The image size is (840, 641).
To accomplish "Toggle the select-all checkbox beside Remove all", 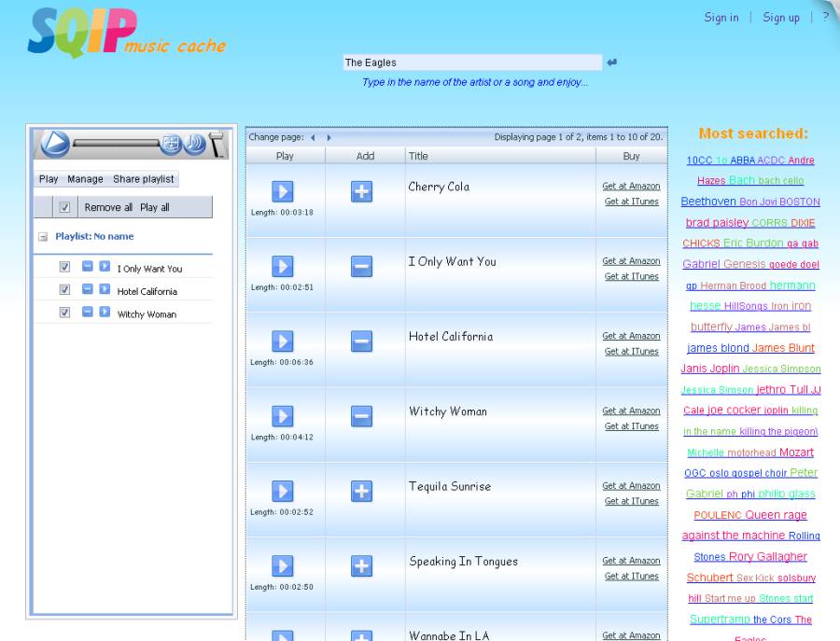I will (x=64, y=207).
